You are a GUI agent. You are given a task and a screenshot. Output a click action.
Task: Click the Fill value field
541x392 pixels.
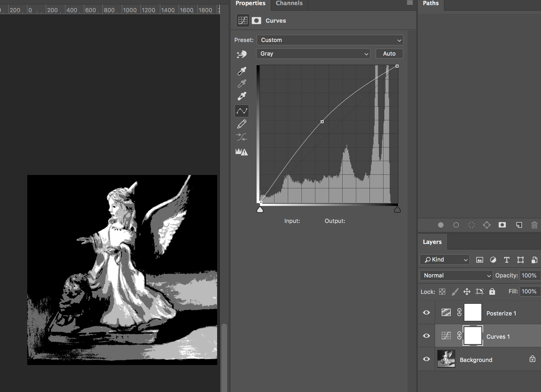(x=530, y=291)
